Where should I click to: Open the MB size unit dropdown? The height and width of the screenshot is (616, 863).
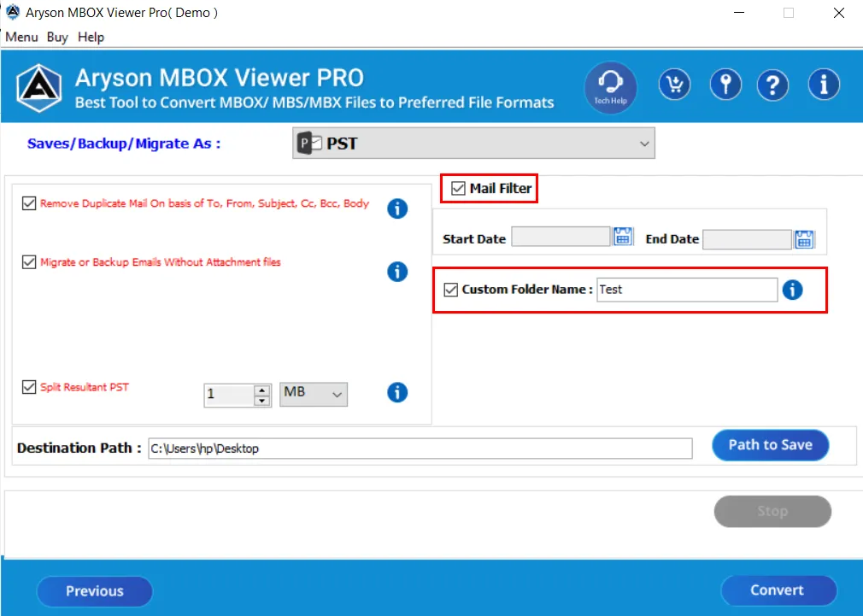point(314,394)
